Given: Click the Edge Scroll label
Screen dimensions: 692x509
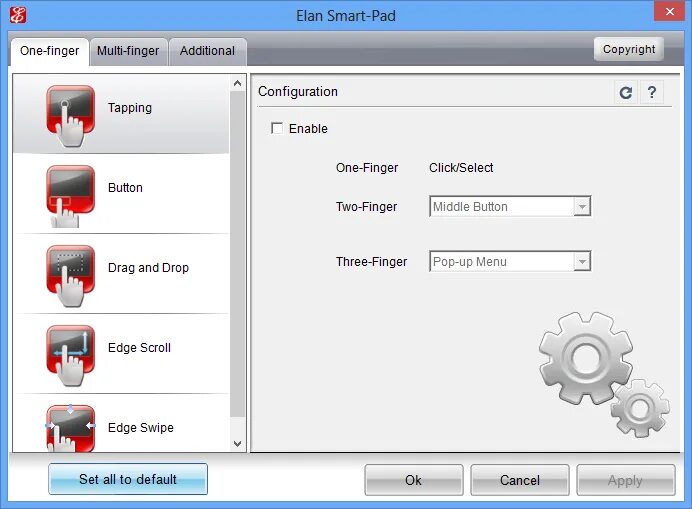Looking at the screenshot, I should click(x=139, y=347).
